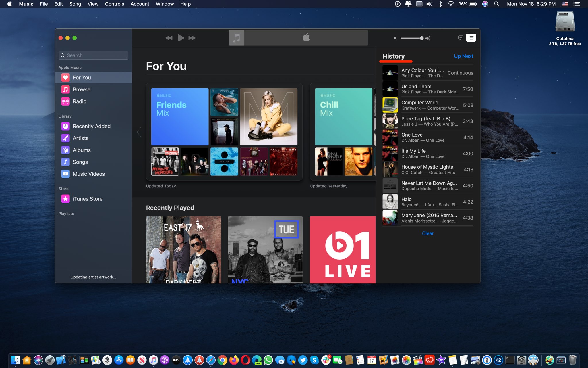Open the View menu
The width and height of the screenshot is (588, 368).
click(x=93, y=4)
